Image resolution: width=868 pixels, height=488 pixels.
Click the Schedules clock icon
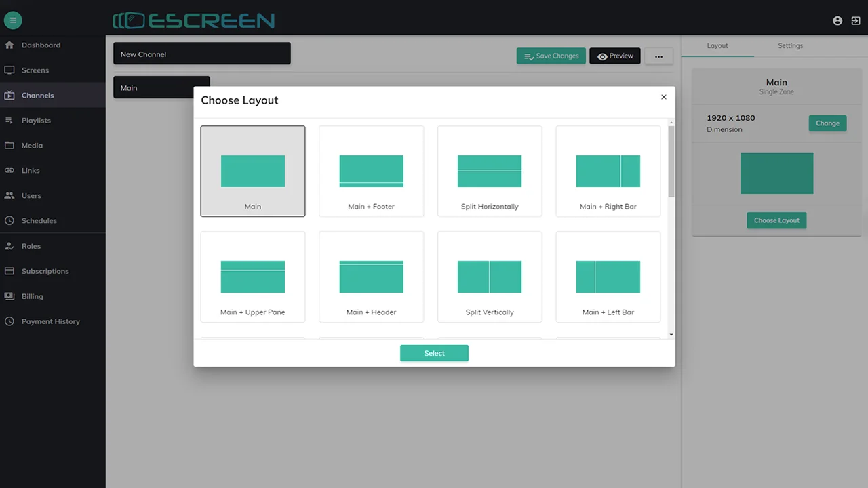[x=9, y=221]
